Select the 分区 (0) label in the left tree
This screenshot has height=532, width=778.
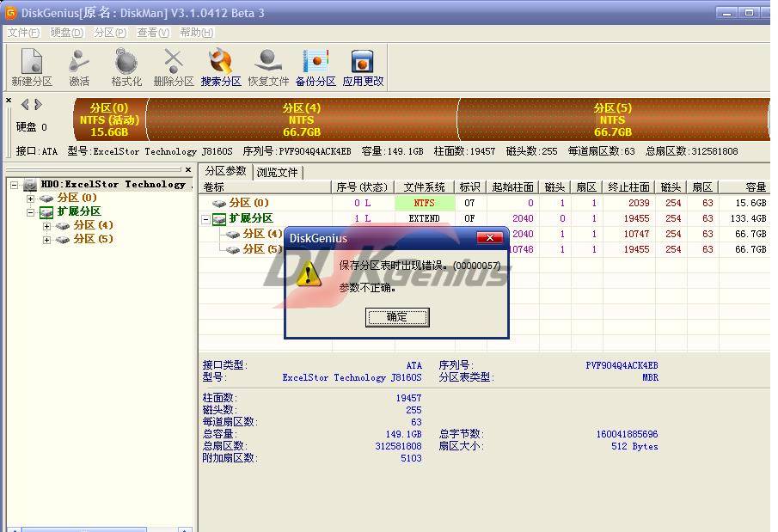click(77, 198)
